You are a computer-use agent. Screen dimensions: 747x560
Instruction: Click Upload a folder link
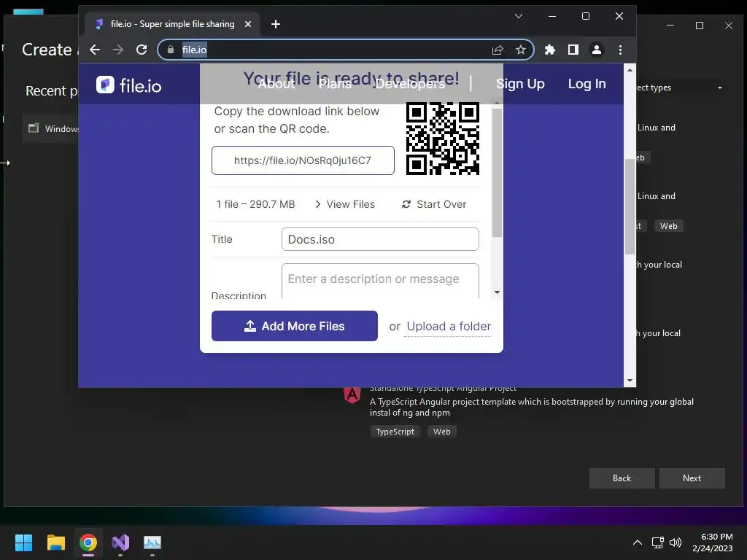(x=449, y=326)
